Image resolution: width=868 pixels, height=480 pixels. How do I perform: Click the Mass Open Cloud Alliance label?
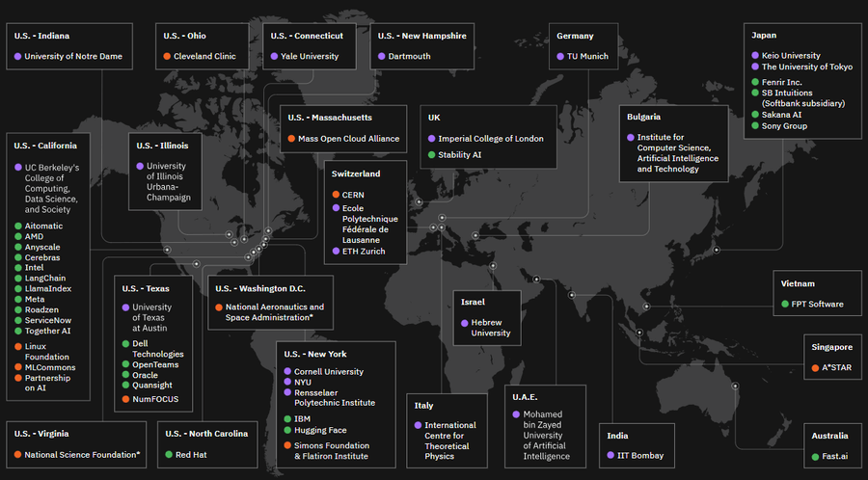348,139
